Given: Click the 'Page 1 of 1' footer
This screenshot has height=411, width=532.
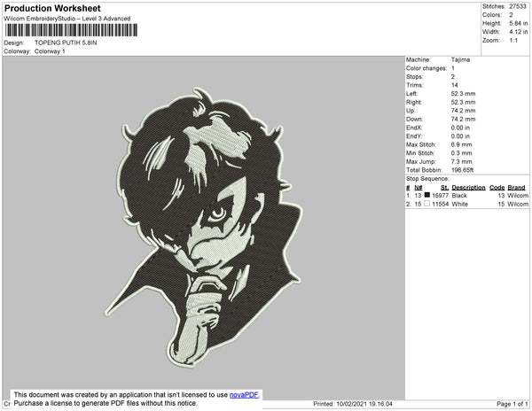Looking at the screenshot, I should coord(512,404).
